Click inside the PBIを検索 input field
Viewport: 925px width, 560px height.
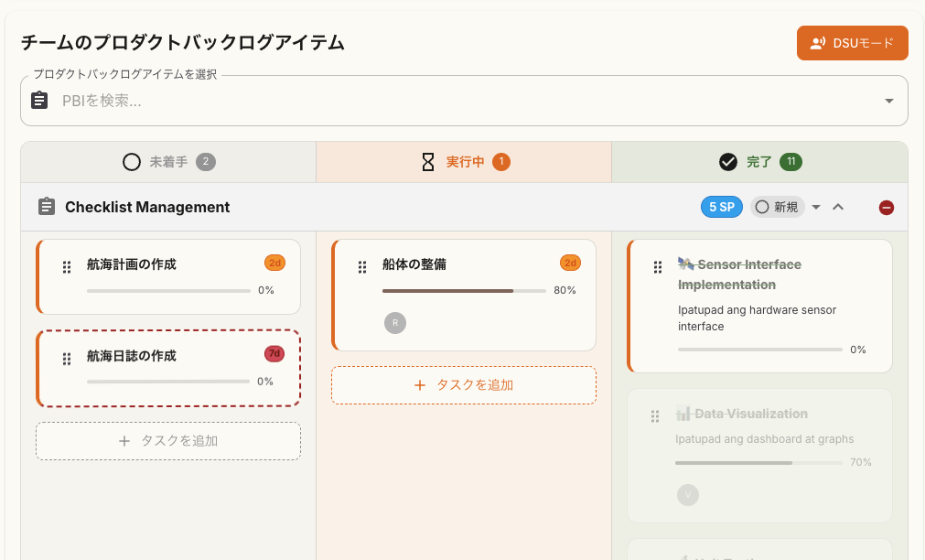pyautogui.click(x=366, y=101)
